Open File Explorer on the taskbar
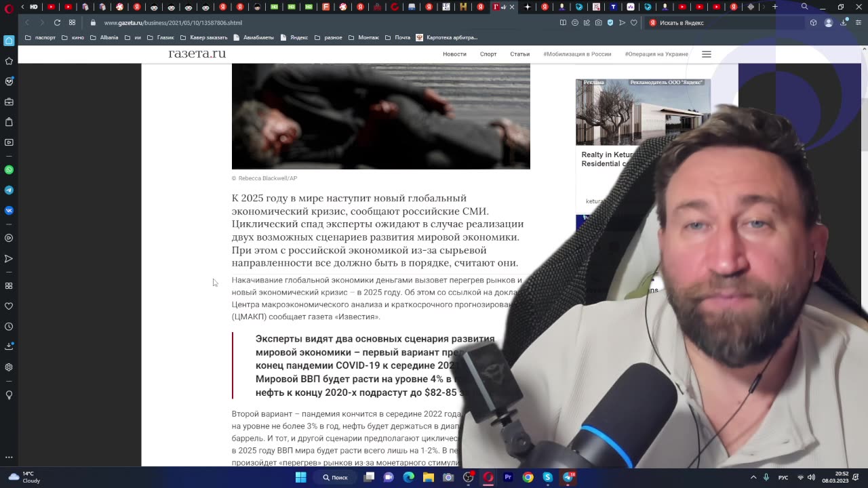The image size is (868, 488). click(429, 477)
